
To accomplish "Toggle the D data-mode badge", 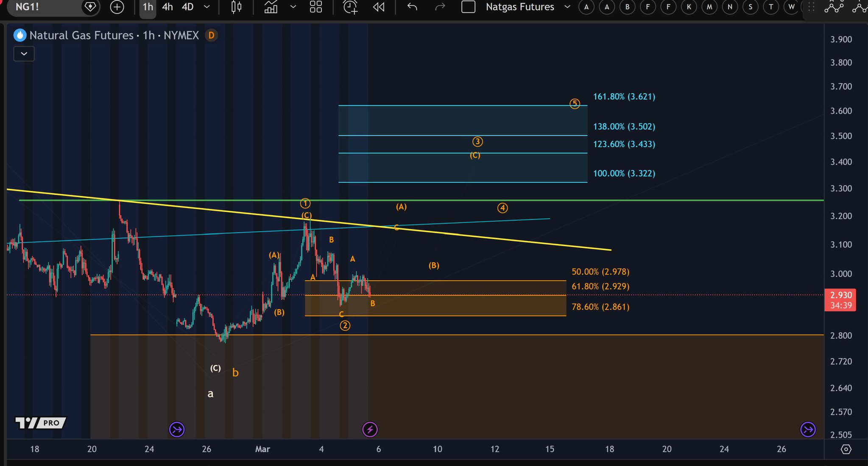I will point(211,35).
